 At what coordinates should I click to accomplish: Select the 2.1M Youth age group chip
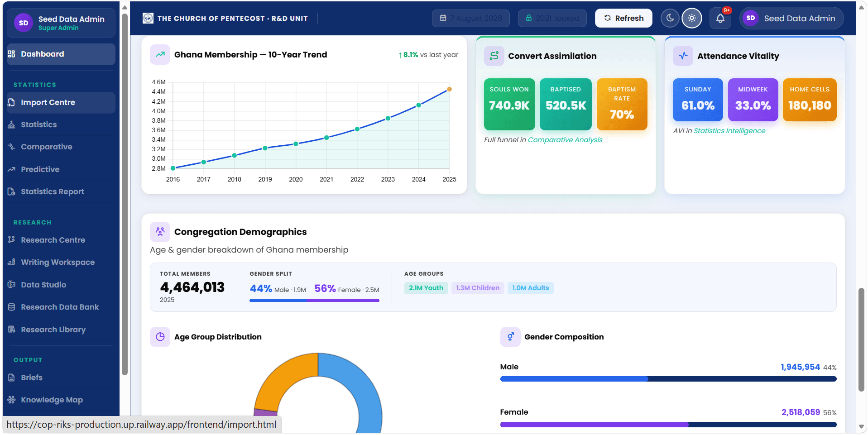tap(426, 288)
